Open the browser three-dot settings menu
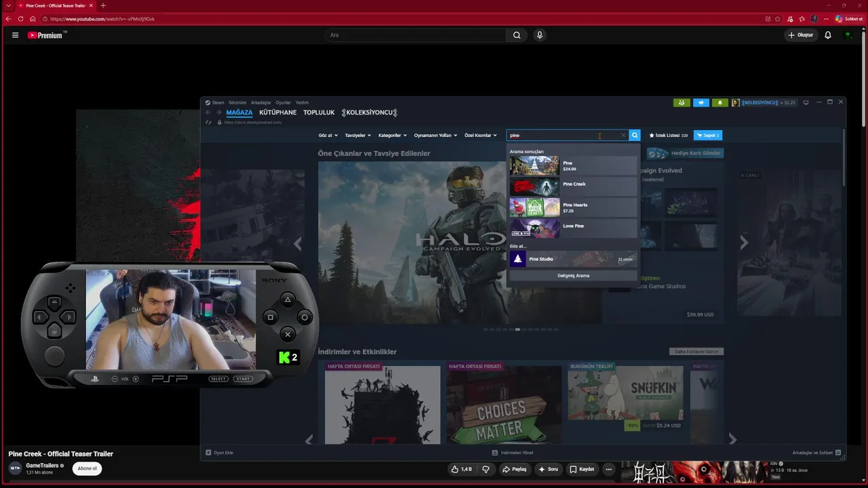The width and height of the screenshot is (868, 488). 826,19
